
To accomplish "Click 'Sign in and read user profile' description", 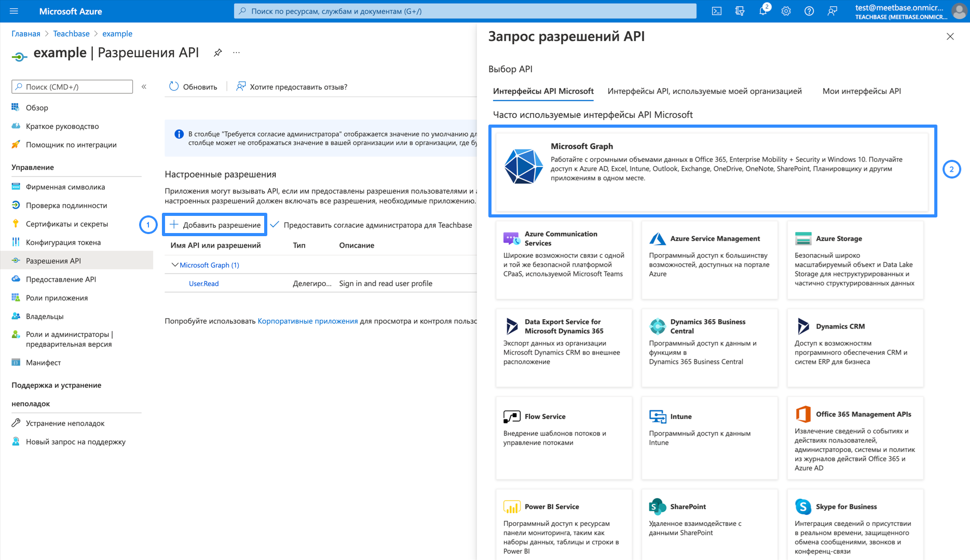I will point(386,283).
